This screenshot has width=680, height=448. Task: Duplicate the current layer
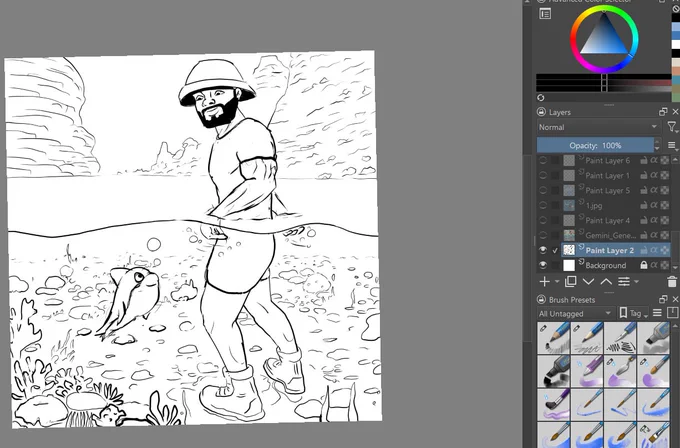click(x=571, y=281)
